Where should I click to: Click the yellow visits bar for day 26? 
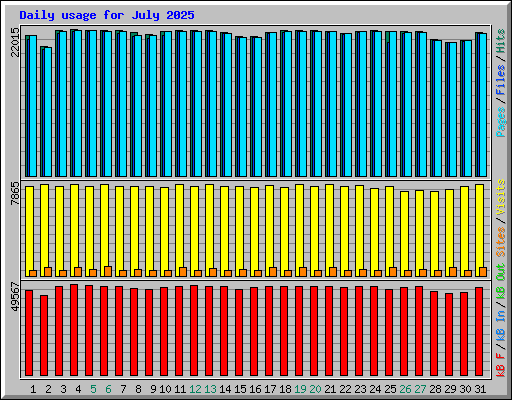click(x=404, y=234)
